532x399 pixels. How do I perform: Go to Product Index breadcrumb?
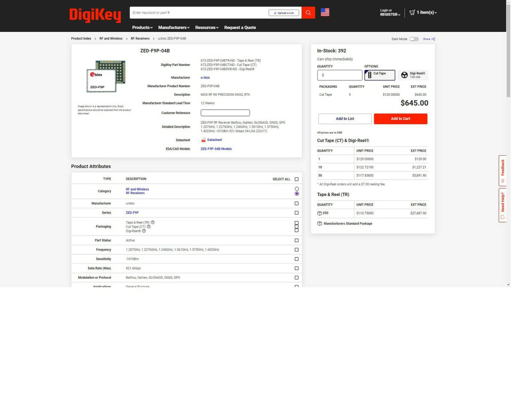81,39
